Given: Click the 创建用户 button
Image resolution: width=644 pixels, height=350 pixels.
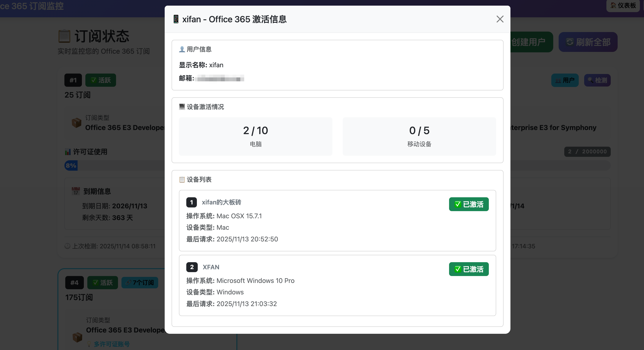Looking at the screenshot, I should click(531, 42).
